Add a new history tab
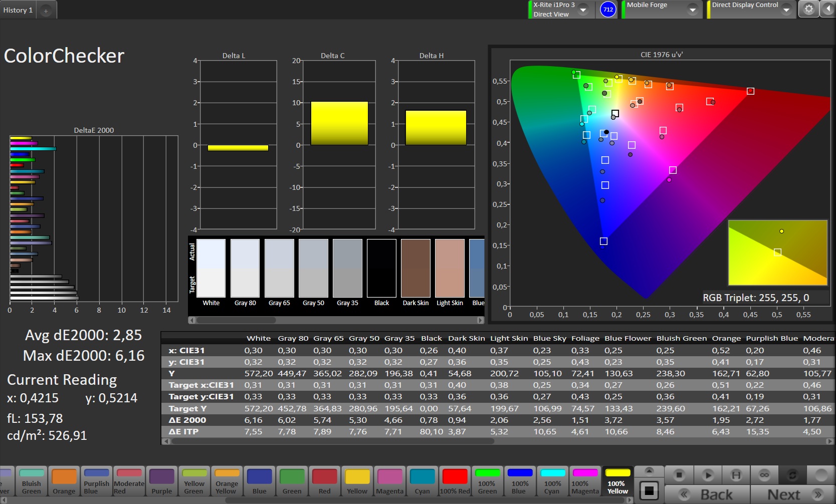 click(46, 11)
